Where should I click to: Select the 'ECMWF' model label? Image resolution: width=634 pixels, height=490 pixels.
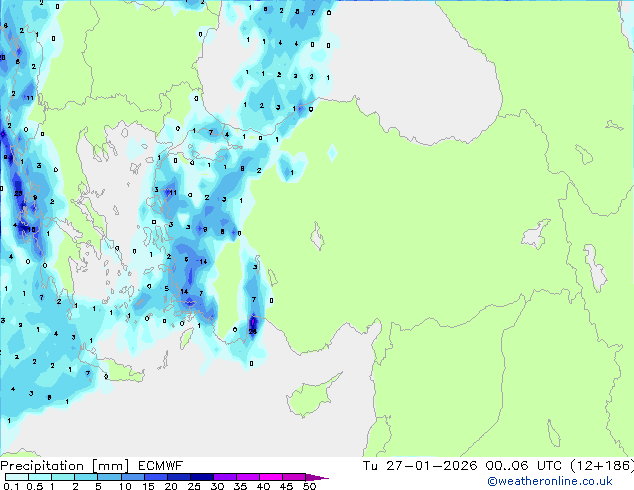click(161, 466)
